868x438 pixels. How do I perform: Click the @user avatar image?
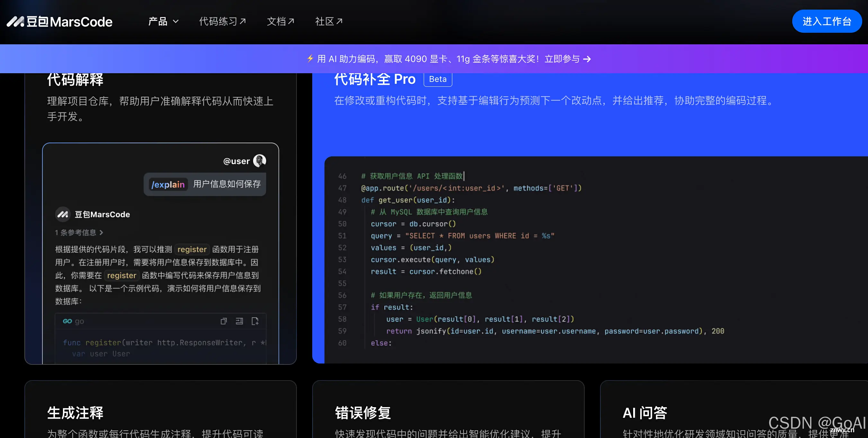[x=260, y=161]
